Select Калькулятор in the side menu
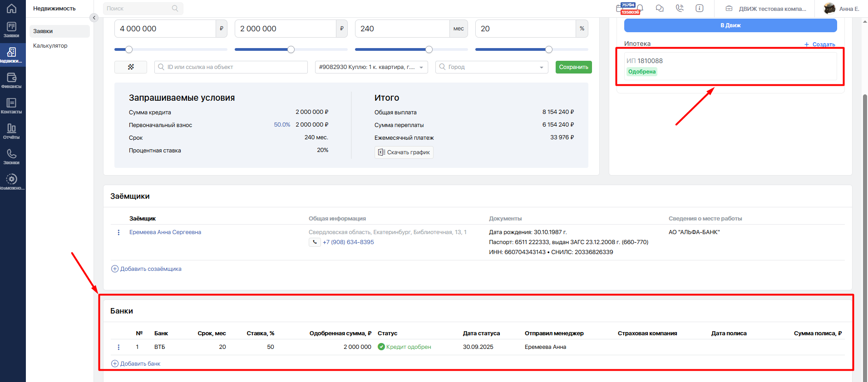This screenshot has height=382, width=868. (50, 46)
